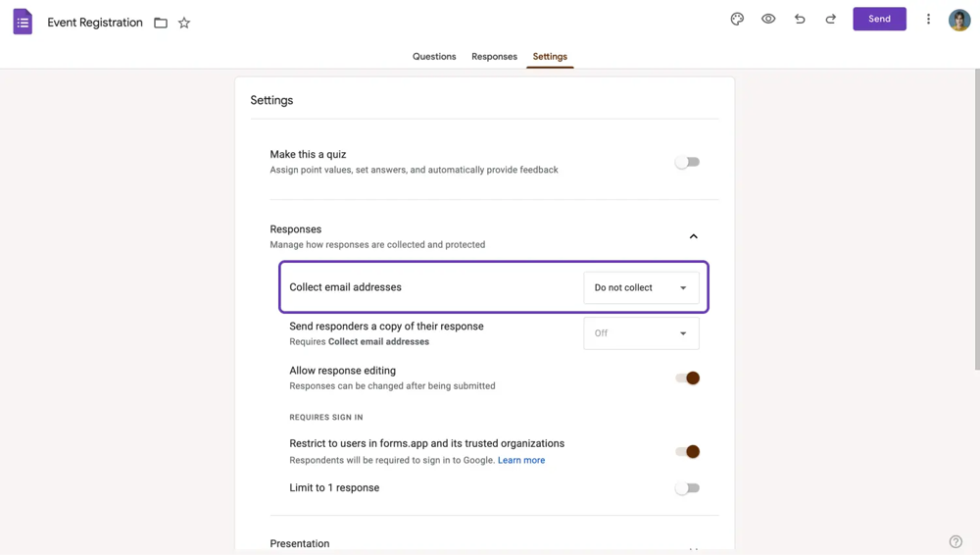Open help via the question mark icon
The image size is (980, 555).
pyautogui.click(x=955, y=541)
